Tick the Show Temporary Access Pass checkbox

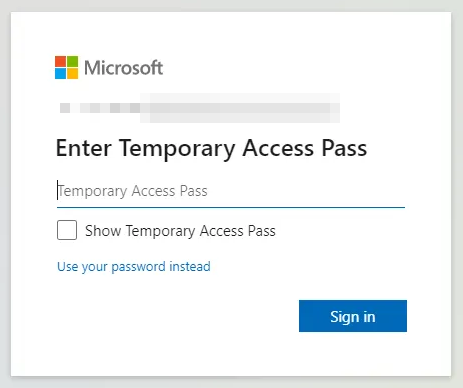(67, 230)
